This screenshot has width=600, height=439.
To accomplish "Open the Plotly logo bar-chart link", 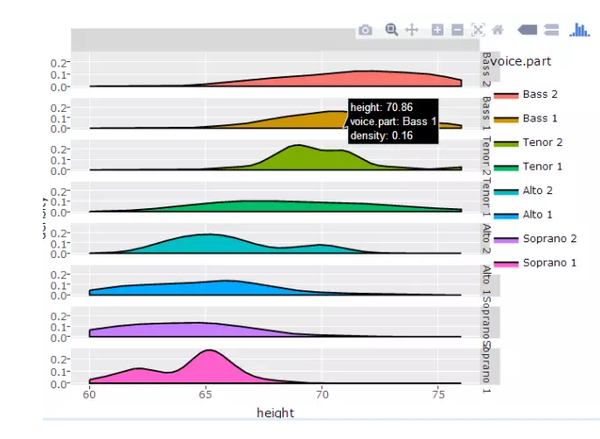I will 579,30.
